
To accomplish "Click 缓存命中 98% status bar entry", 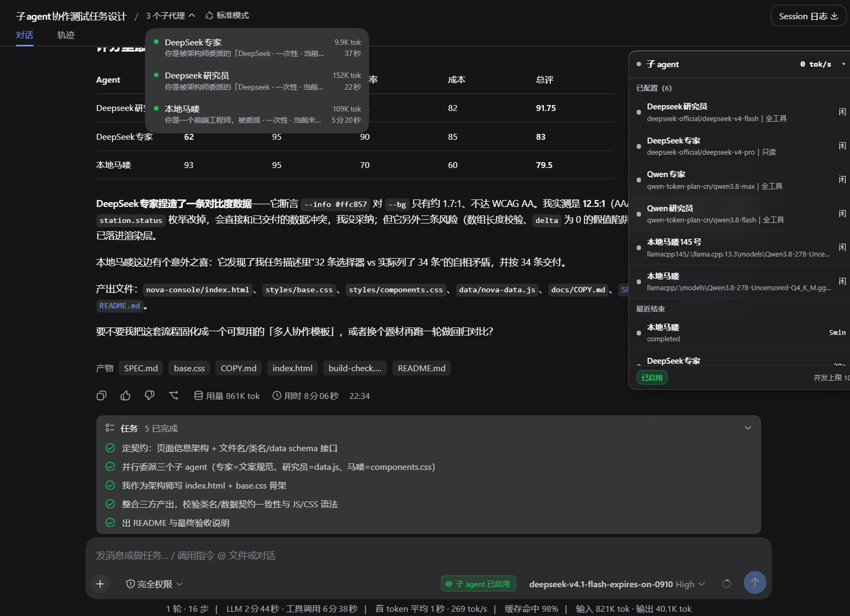I will 531,609.
